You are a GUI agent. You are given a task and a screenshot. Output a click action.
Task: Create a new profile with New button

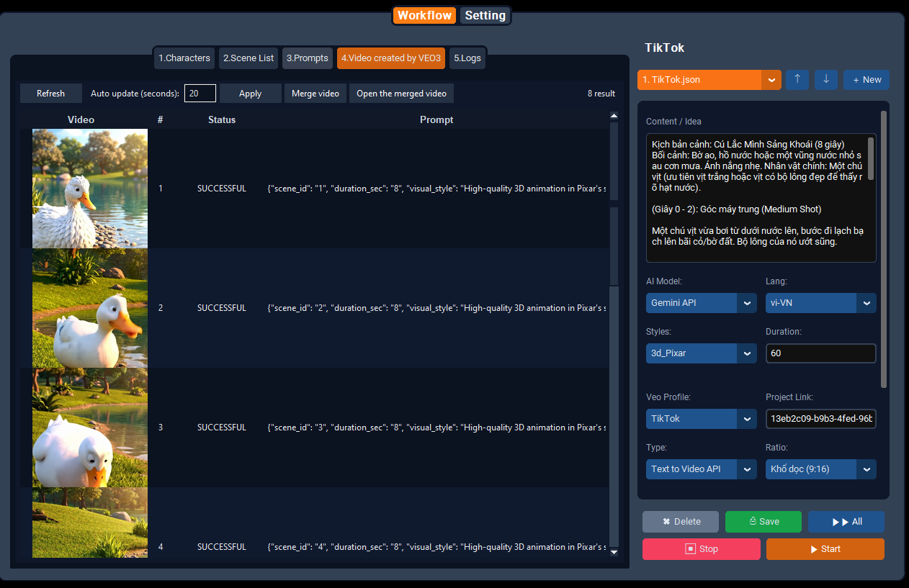(x=867, y=80)
